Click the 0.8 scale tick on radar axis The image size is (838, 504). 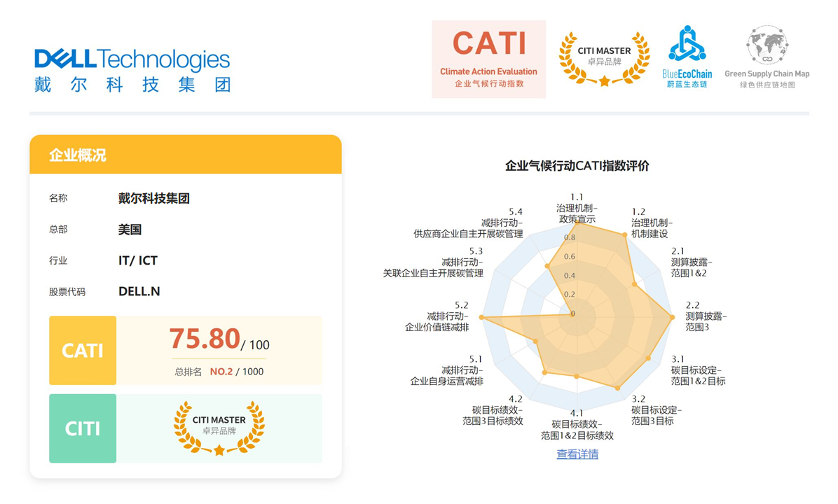pos(570,237)
